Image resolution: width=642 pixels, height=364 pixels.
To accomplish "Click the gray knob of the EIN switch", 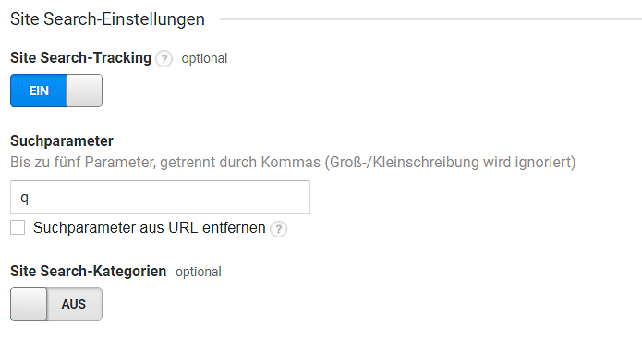I will click(x=84, y=91).
